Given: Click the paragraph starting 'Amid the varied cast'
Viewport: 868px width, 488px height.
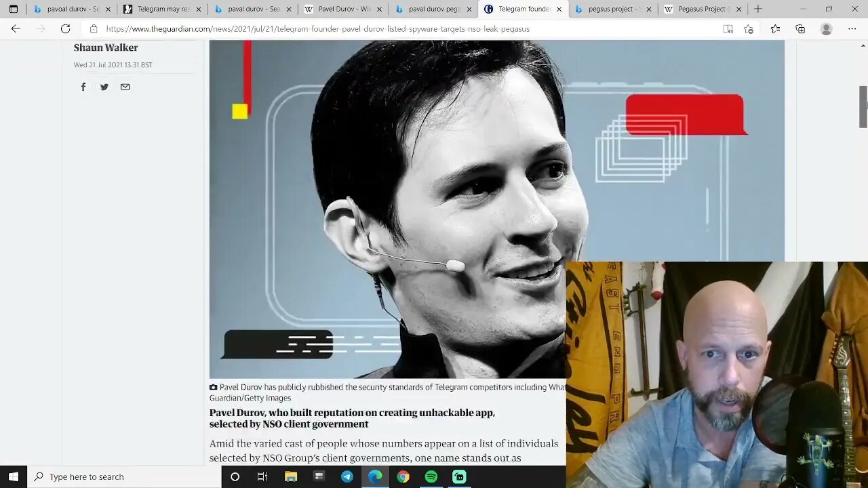Looking at the screenshot, I should pos(384,451).
